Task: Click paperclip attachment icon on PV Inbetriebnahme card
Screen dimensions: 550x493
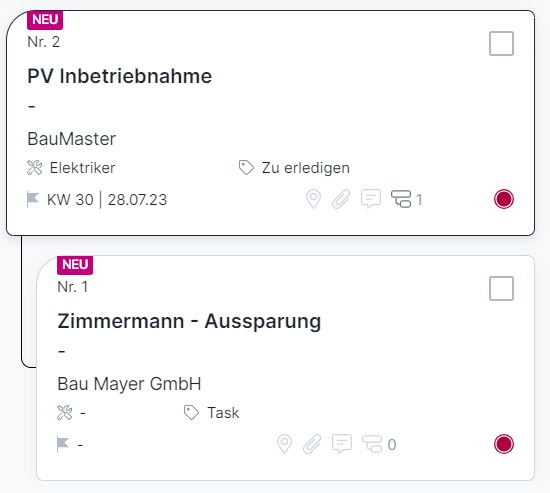Action: tap(341, 199)
